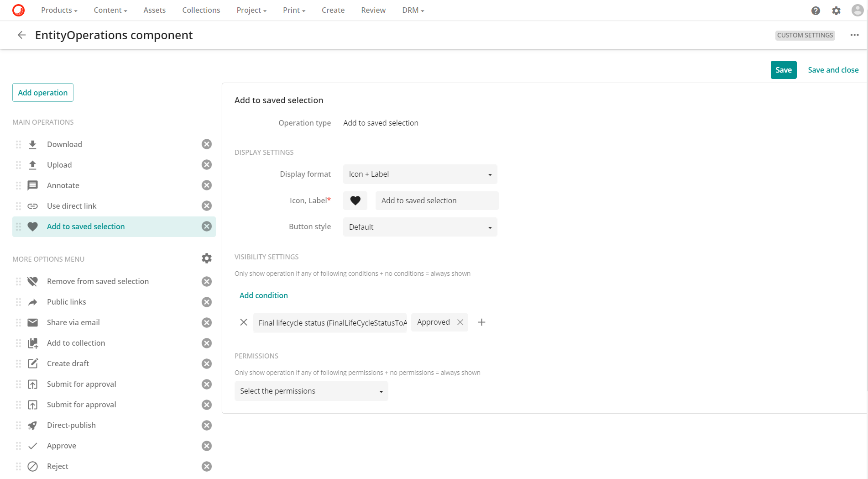Expand the Display format dropdown

[x=420, y=174]
